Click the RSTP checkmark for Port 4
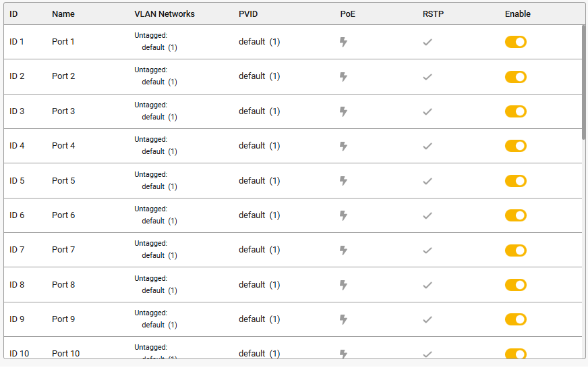The image size is (588, 372). (428, 146)
